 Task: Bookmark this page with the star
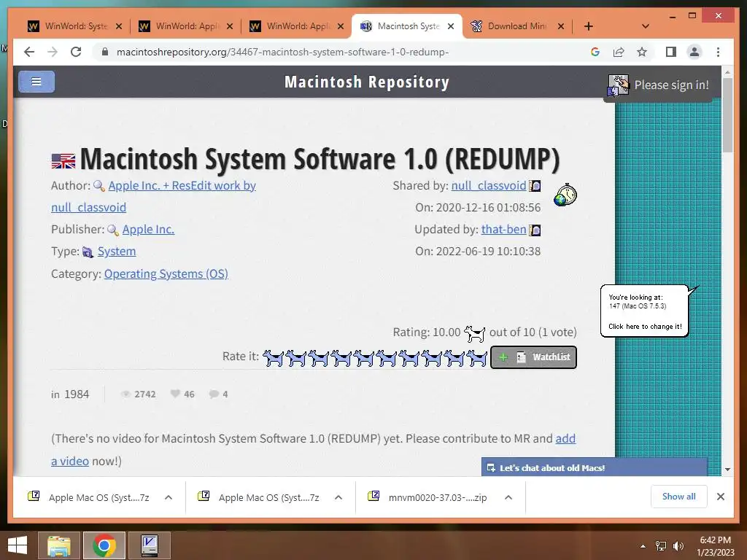(642, 52)
